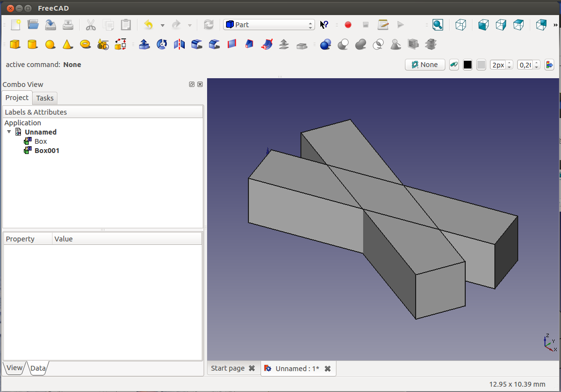Open the Start page tab
This screenshot has height=392, width=561.
228,368
